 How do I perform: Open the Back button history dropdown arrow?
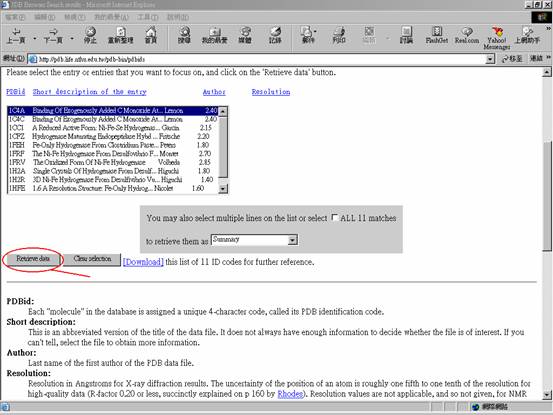point(35,38)
